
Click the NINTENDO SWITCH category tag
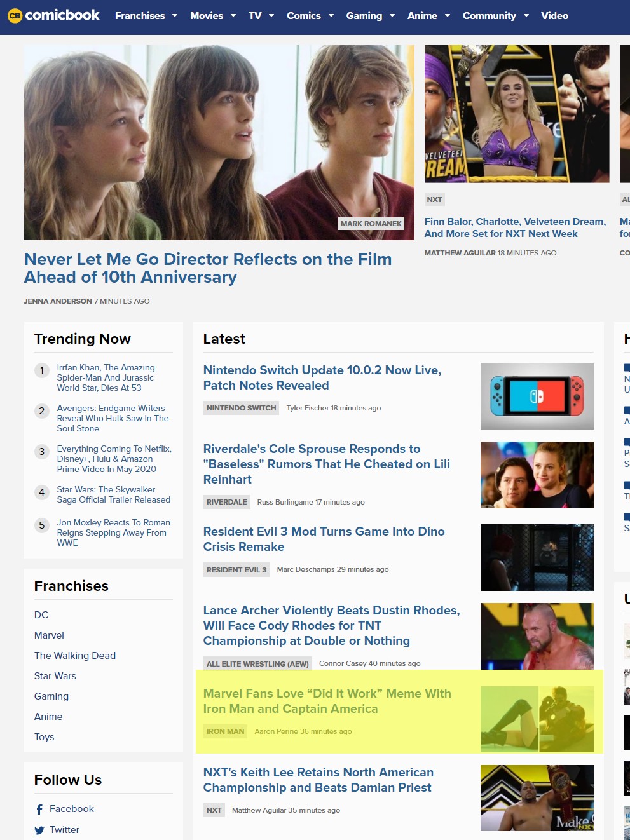pos(242,408)
